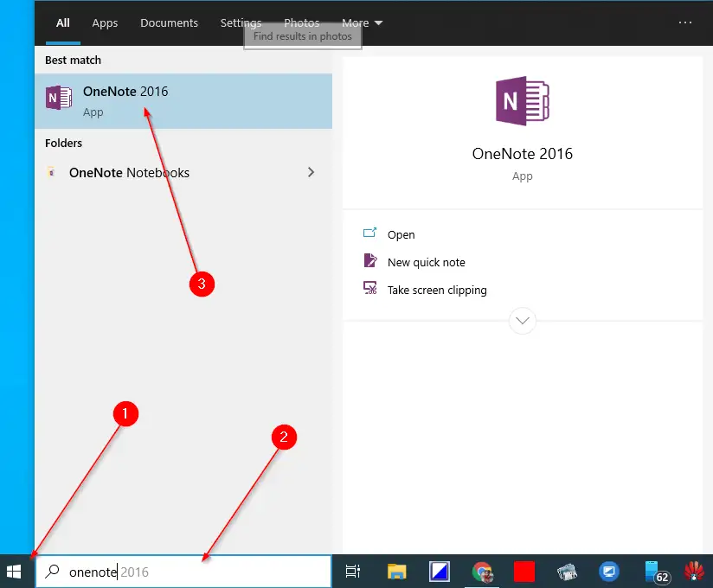713x588 pixels.
Task: Click the red square taskbar icon
Action: pyautogui.click(x=524, y=572)
